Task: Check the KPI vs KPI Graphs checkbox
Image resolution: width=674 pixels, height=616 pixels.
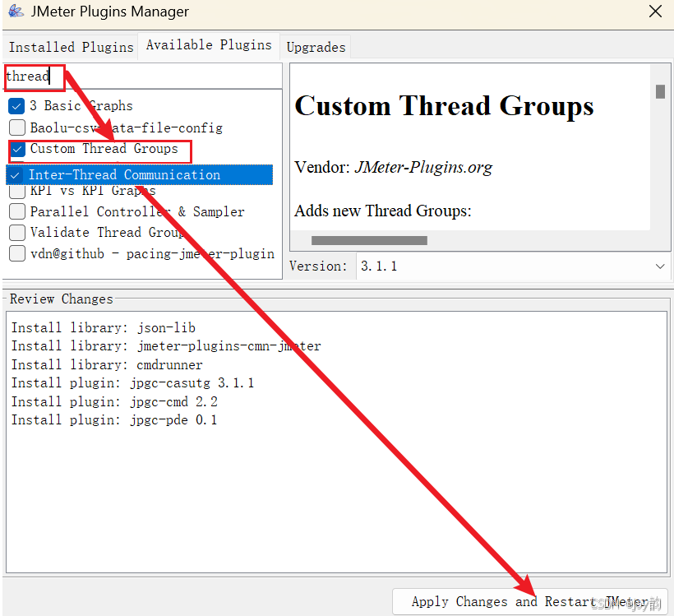Action: [x=17, y=191]
